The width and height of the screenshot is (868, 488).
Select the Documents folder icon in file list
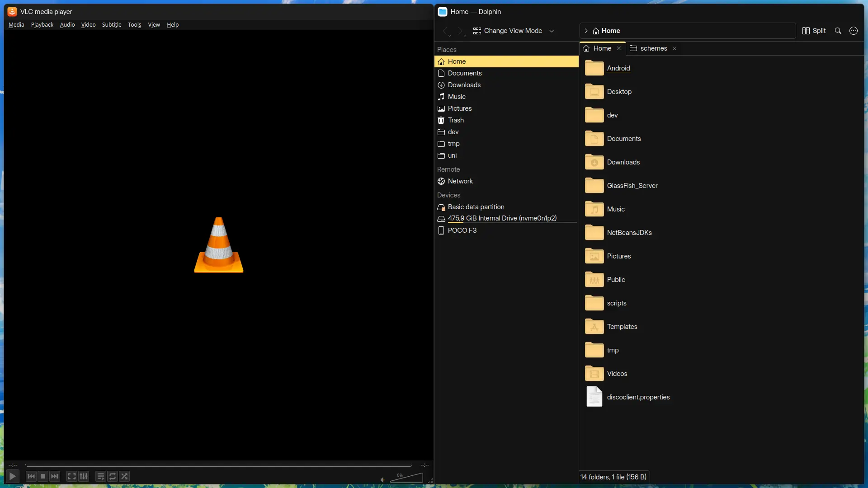point(594,139)
